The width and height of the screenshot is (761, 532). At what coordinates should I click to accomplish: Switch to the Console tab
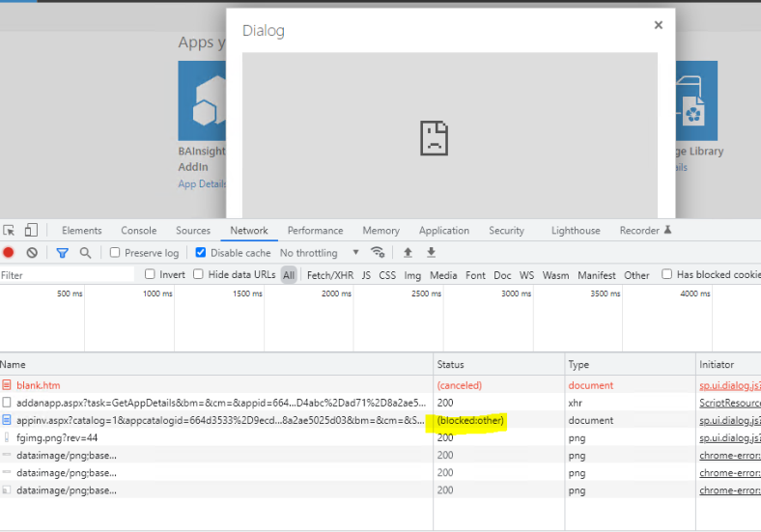[138, 231]
